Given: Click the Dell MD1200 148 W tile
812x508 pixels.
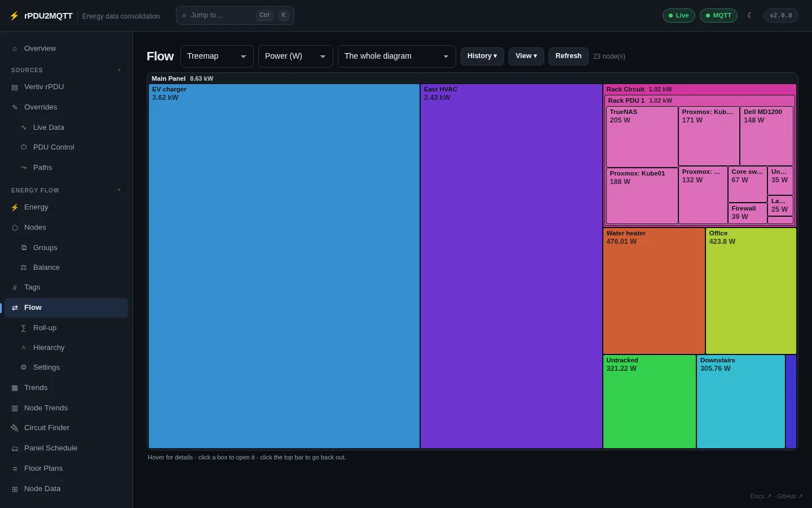Looking at the screenshot, I should (x=767, y=136).
